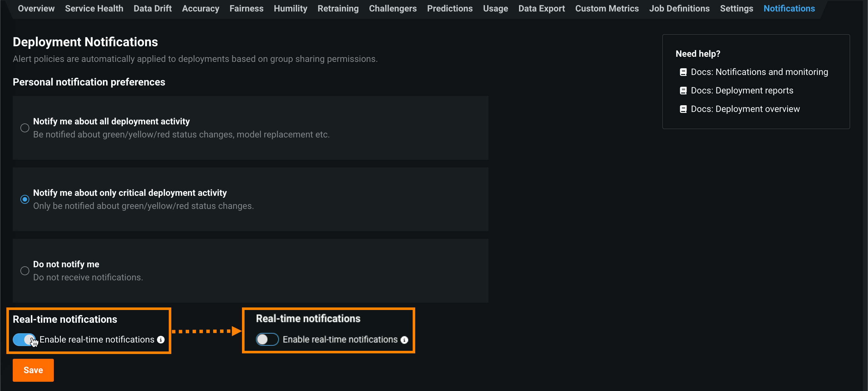Screen dimensions: 868x391
Task: Click the info icon beside the enabled real-time notifications toggle
Action: coord(161,339)
